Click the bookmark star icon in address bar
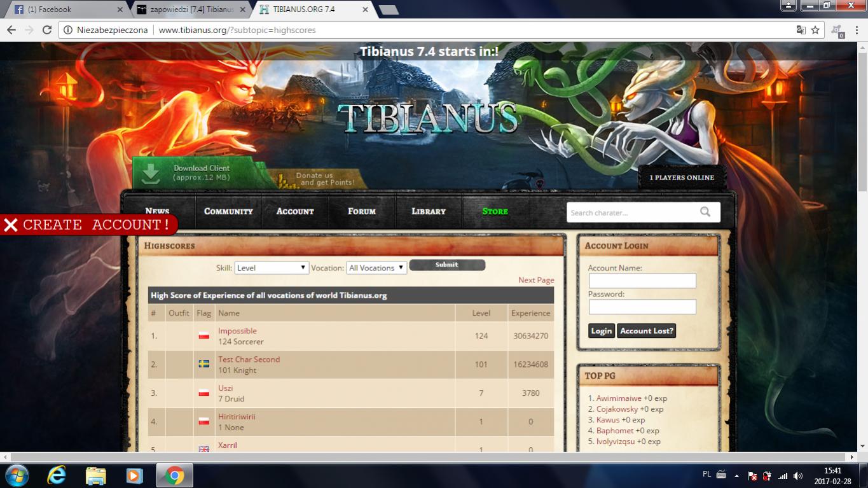Screen dimensions: 868x488 (x=815, y=30)
